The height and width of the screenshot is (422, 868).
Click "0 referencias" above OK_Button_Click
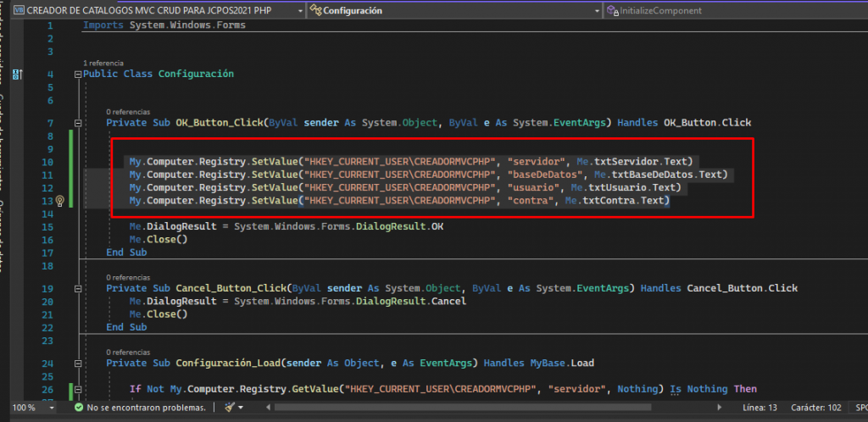tap(128, 111)
